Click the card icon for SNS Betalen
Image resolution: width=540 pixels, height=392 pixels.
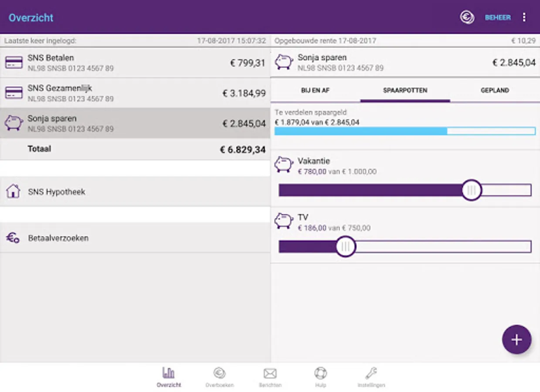pyautogui.click(x=14, y=63)
